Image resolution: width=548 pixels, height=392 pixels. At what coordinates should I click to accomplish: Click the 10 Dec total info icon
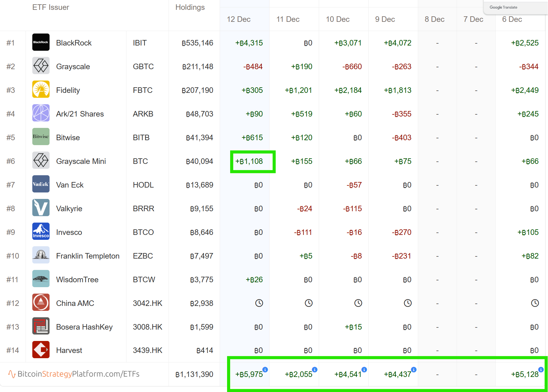364,370
